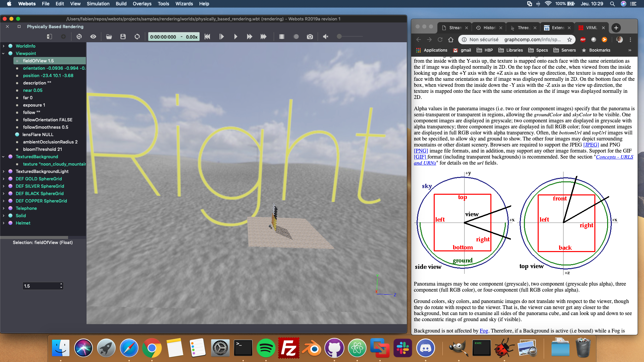Mute simulation sound via the speaker icon
Screen dimensions: 644x362
pos(325,37)
